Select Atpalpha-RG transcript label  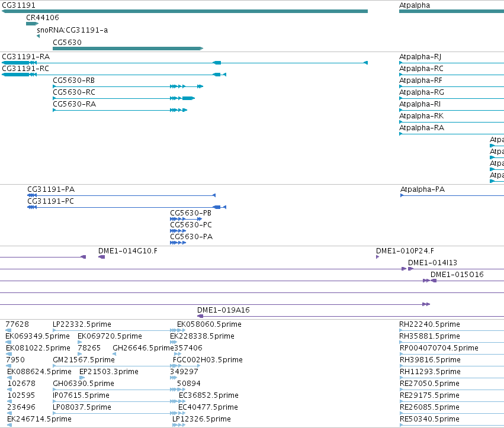click(422, 92)
